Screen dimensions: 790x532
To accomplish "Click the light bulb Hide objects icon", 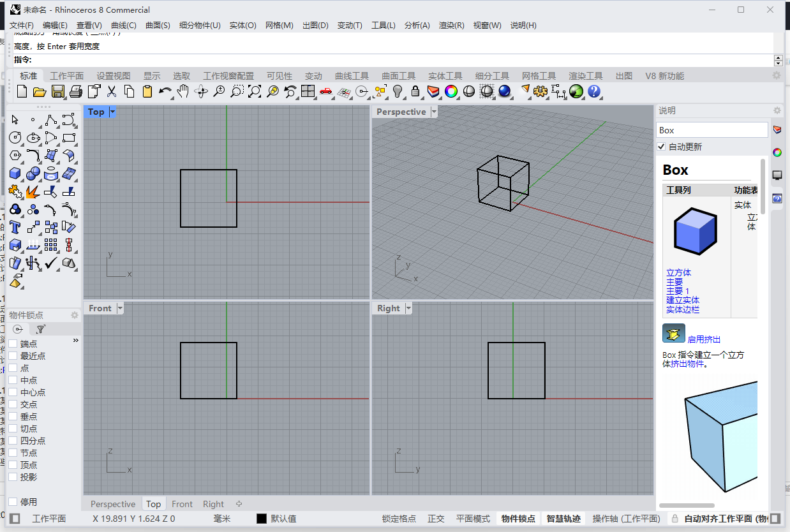I will (398, 91).
